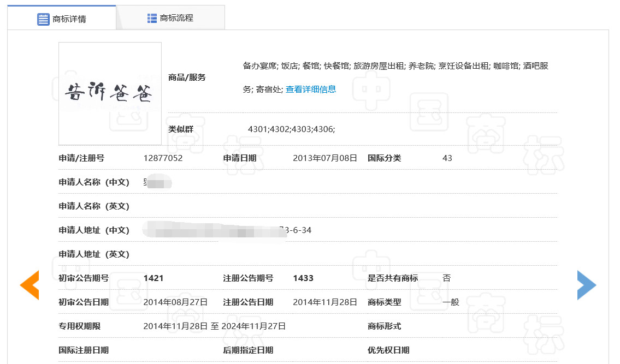Click the 申请人地址（中文） label

(94, 230)
